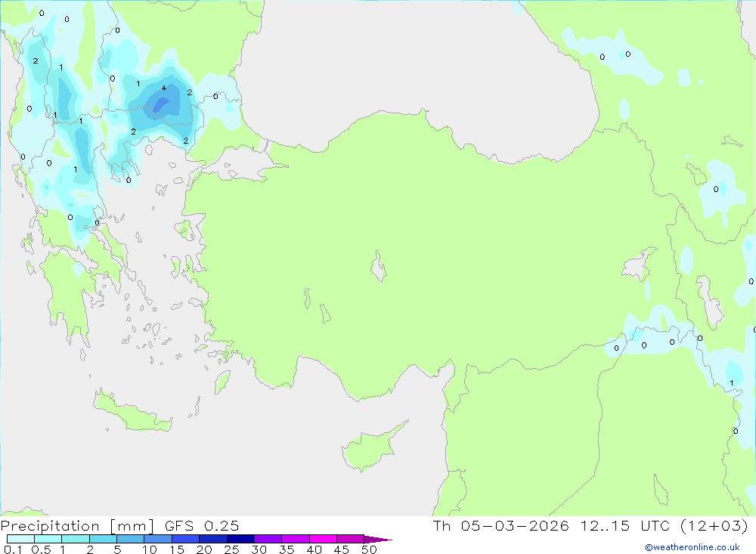This screenshot has height=554, width=756.
Task: Click the 2–5 mm legend swatch
Action: [103, 539]
